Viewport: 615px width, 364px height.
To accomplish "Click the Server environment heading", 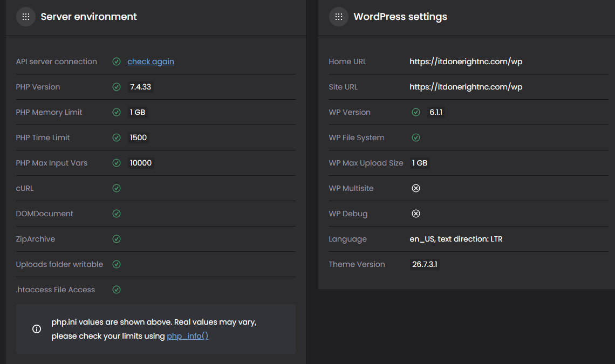I will click(x=88, y=17).
